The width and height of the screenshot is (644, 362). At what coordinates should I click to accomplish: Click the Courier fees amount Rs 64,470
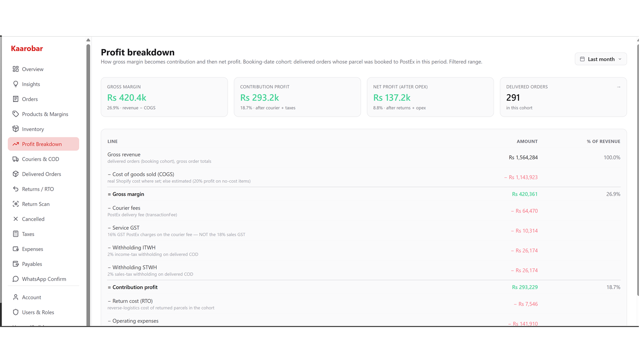pos(524,211)
